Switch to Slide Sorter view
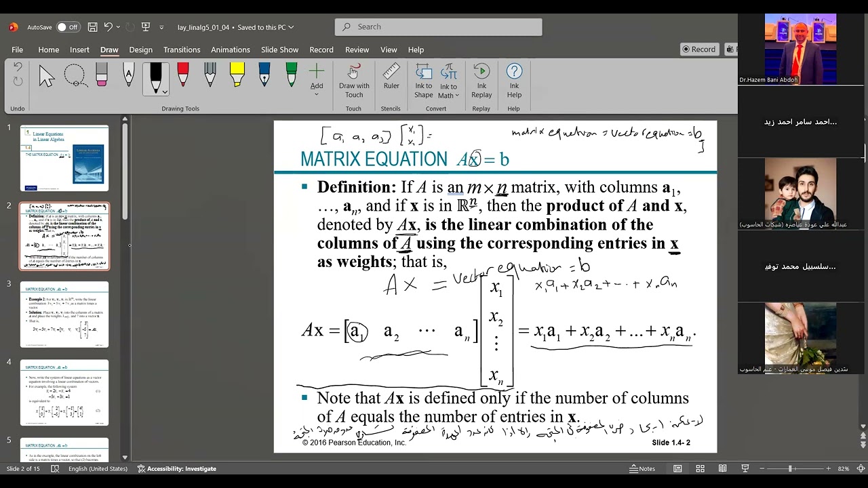The height and width of the screenshot is (488, 868). [700, 468]
